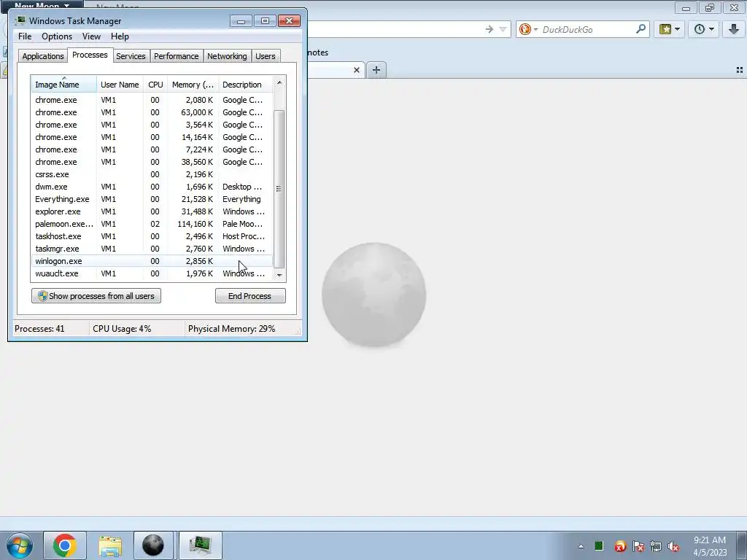The height and width of the screenshot is (560, 747).
Task: Switch to the Services tab
Action: pos(131,56)
